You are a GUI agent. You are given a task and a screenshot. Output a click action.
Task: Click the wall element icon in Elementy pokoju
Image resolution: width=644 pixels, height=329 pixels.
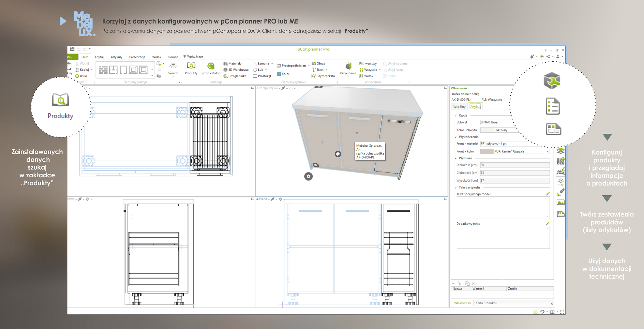(103, 69)
